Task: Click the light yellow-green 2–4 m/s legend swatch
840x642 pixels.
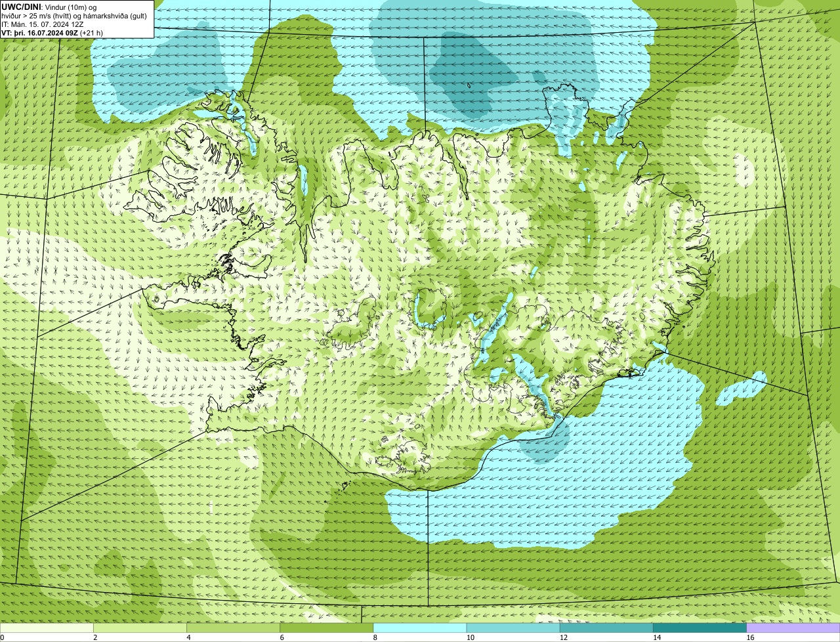Action: 140,628
